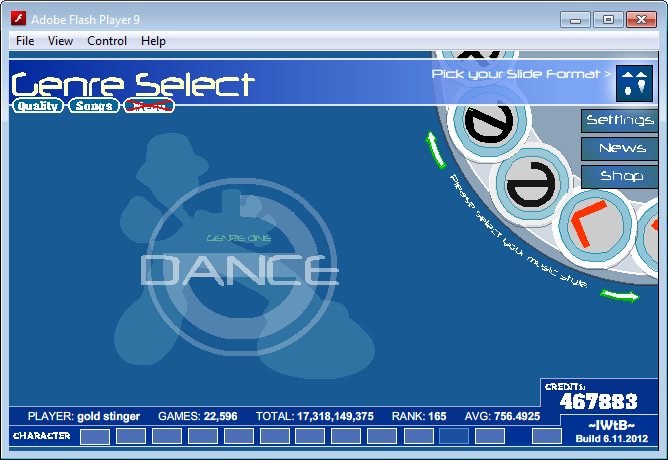Click the GENRE ONE caption above DANCE

coord(239,238)
